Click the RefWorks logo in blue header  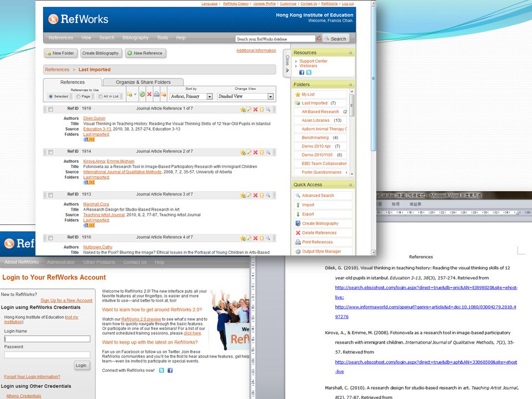pos(78,19)
